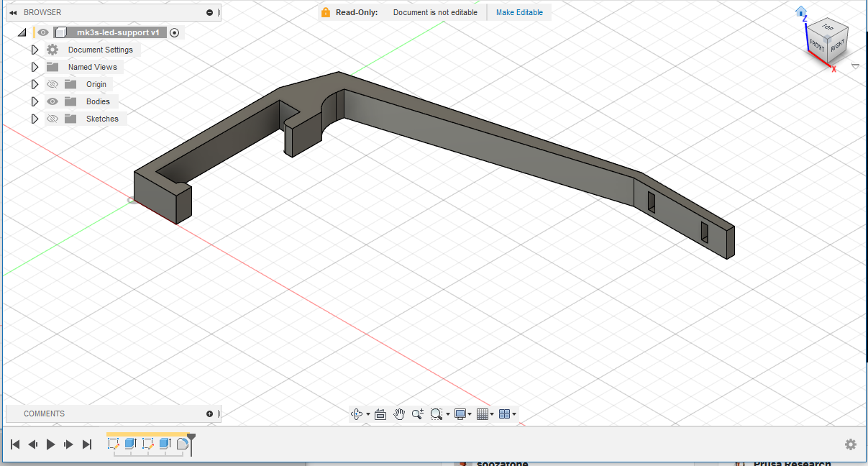The height and width of the screenshot is (466, 868).
Task: Collapse the mk3s-led-support v1 root node
Action: coord(22,32)
